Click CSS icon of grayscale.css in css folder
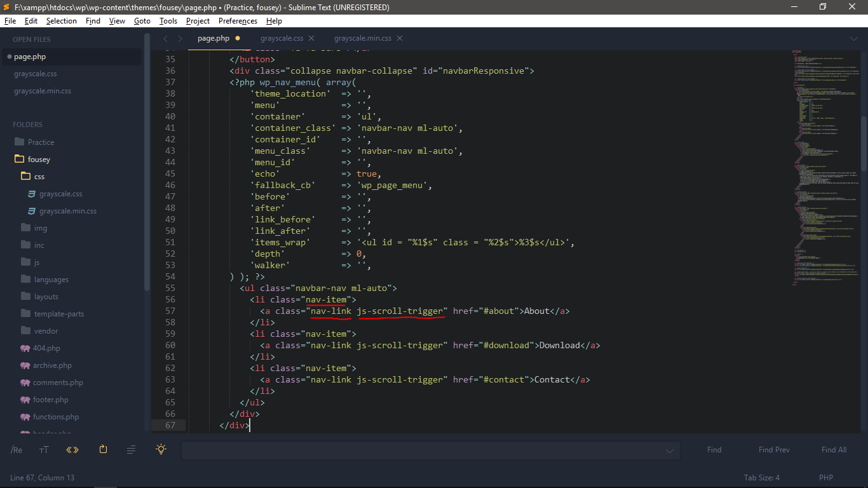Screen dimensions: 868x488 tap(31, 194)
